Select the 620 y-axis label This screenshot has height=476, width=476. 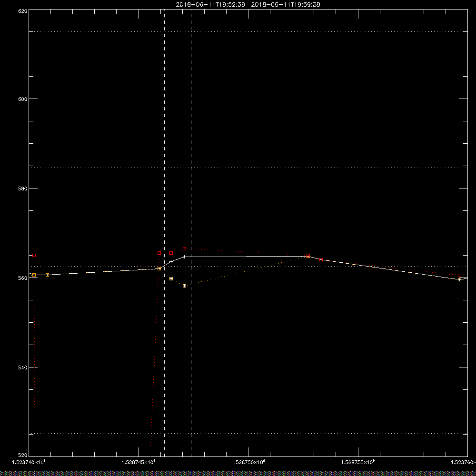23,10
